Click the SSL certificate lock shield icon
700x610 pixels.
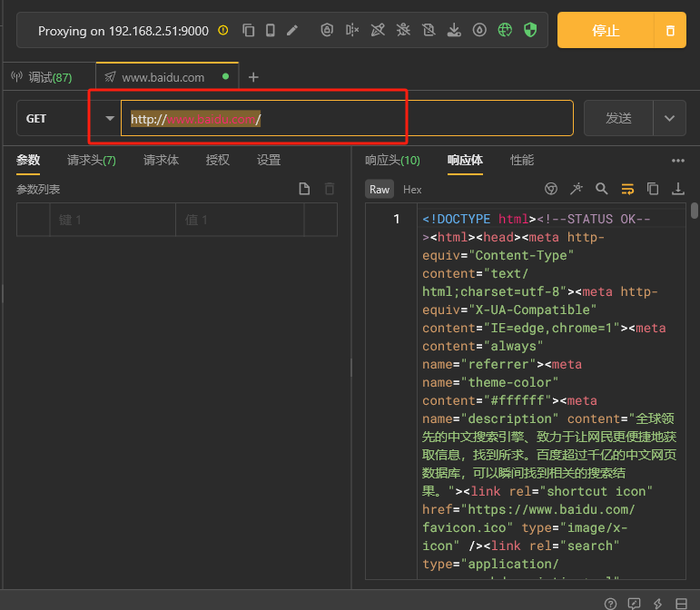(x=327, y=30)
